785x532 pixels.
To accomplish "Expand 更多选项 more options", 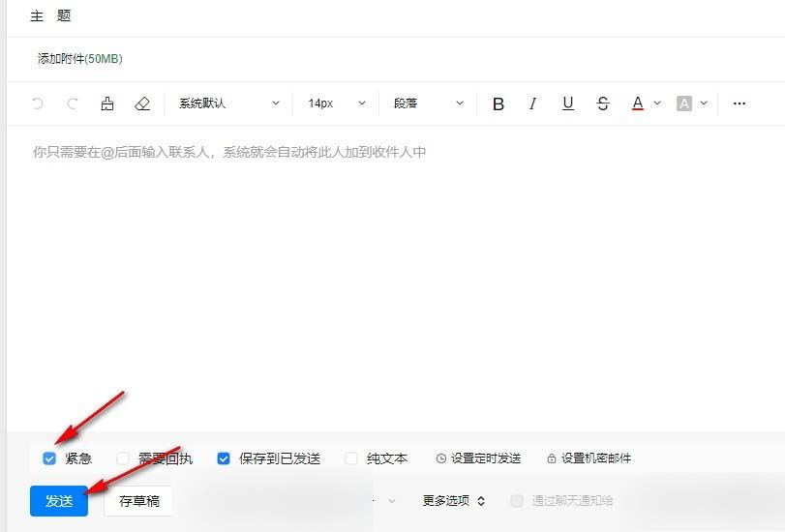I will [x=454, y=500].
